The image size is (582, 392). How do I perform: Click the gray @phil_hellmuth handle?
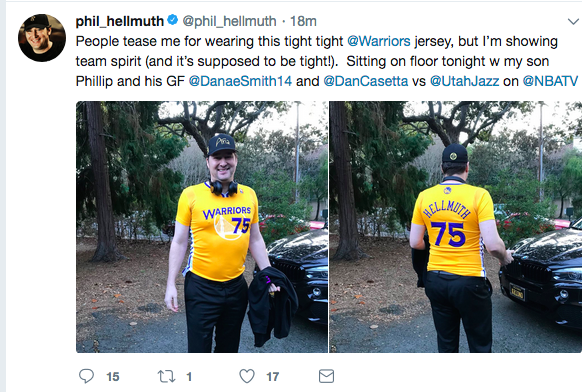pyautogui.click(x=229, y=21)
